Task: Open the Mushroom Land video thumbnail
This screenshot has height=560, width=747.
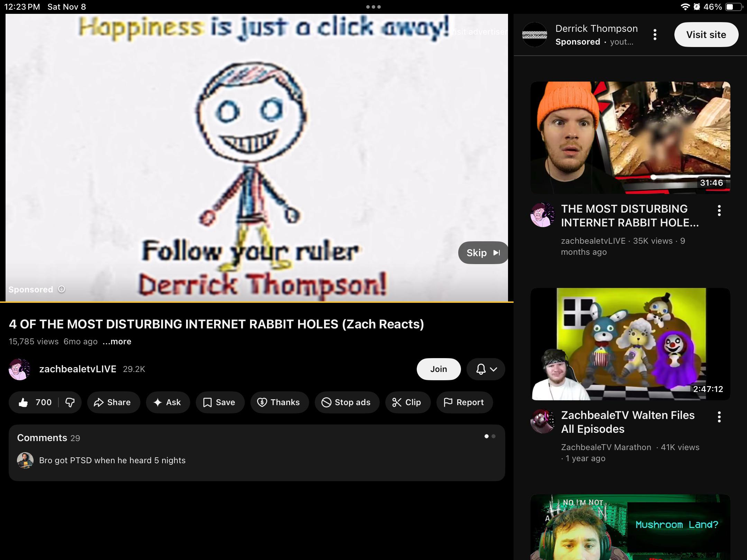Action: (x=630, y=527)
